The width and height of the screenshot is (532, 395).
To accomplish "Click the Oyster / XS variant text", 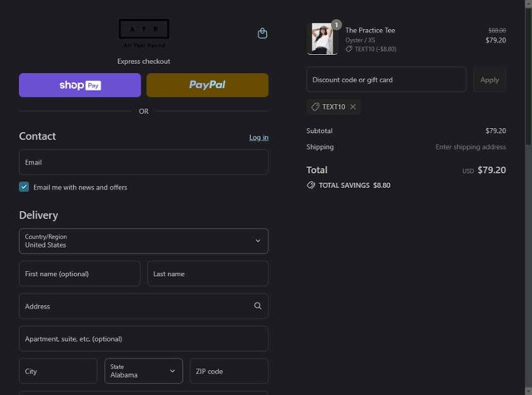I will 360,40.
